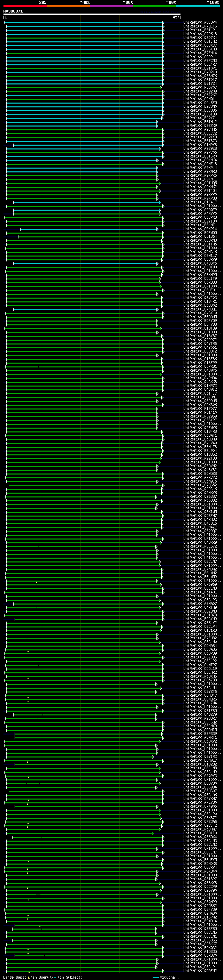Viewport: 223px width, 980px height.
Task: Open the UniRef100_P50882 hit label
Action: point(200,501)
